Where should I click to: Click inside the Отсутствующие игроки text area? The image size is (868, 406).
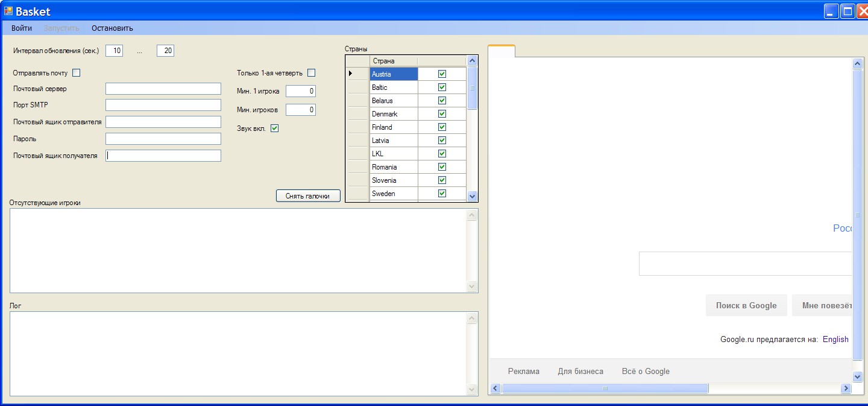239,250
